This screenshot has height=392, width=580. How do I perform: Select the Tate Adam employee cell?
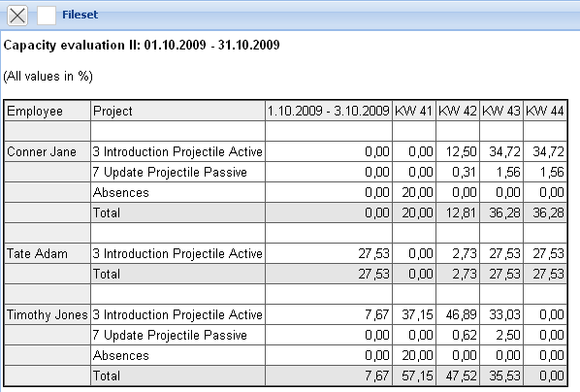[x=48, y=253]
